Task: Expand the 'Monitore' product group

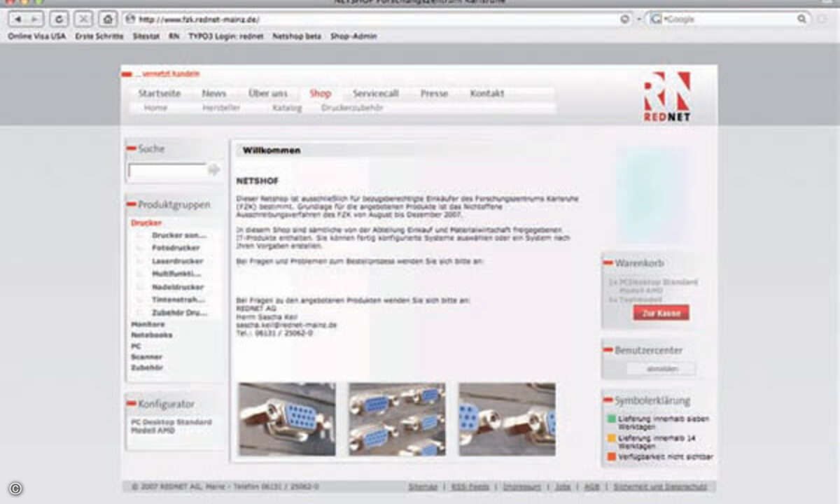Action: (x=148, y=325)
